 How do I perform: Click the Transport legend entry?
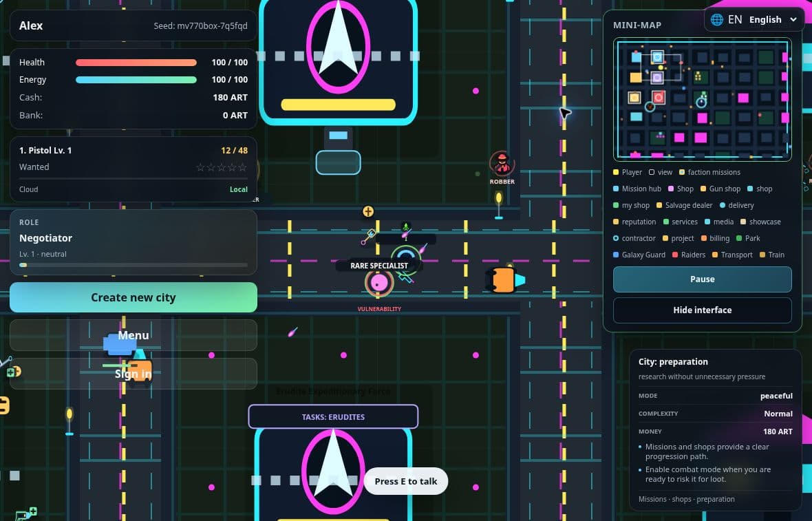pyautogui.click(x=732, y=255)
